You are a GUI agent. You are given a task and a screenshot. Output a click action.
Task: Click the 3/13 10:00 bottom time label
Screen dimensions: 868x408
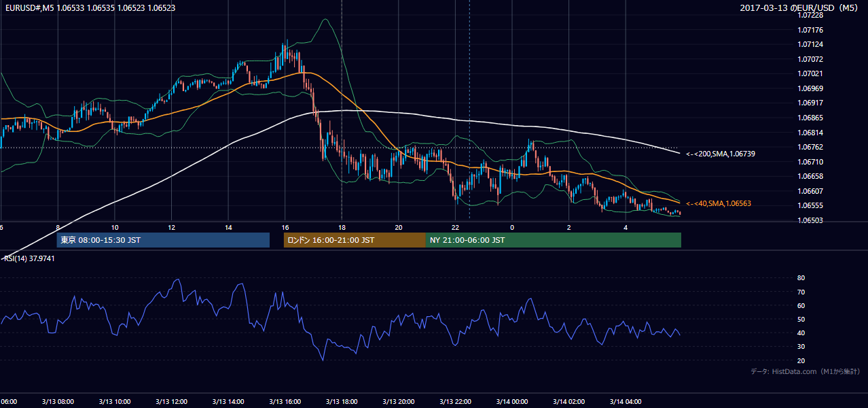[x=114, y=401]
